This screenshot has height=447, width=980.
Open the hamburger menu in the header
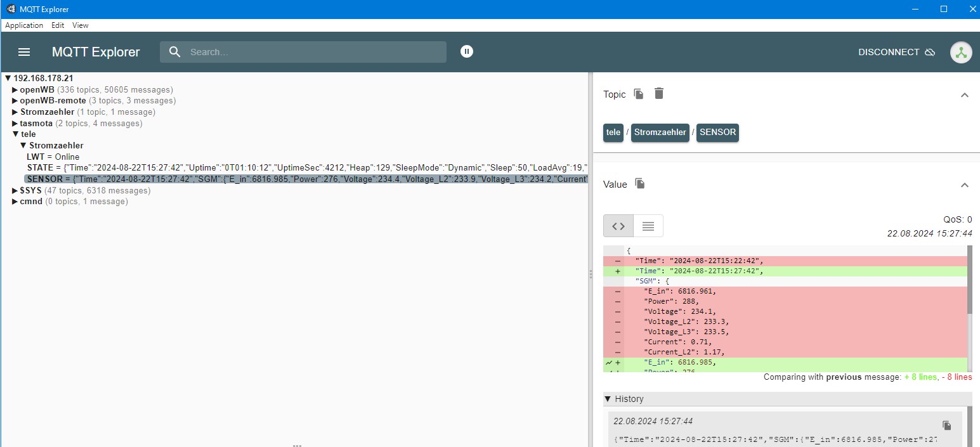tap(24, 52)
